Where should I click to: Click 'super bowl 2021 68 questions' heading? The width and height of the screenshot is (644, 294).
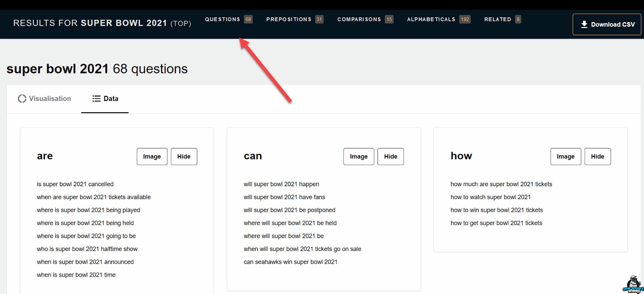pos(97,69)
